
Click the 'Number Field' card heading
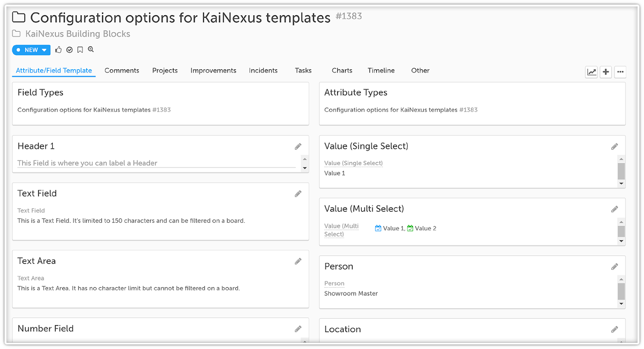45,328
